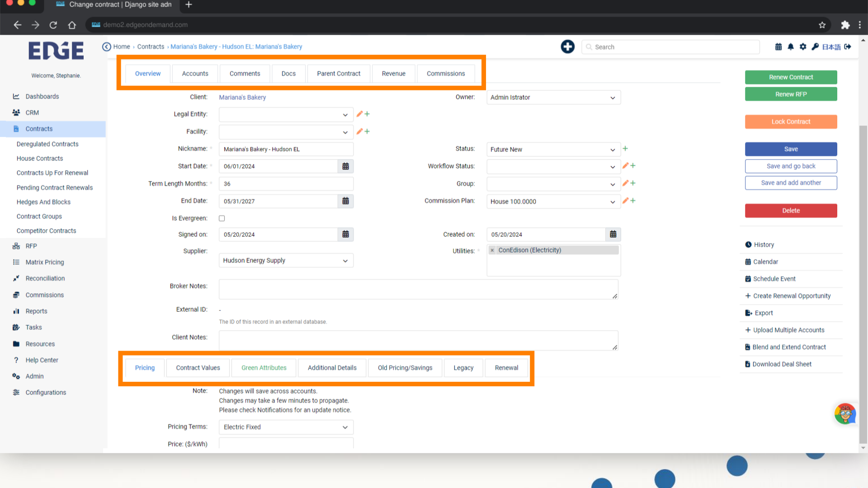Edit Commission Plan with pencil icon
The height and width of the screenshot is (488, 868).
pos(625,201)
